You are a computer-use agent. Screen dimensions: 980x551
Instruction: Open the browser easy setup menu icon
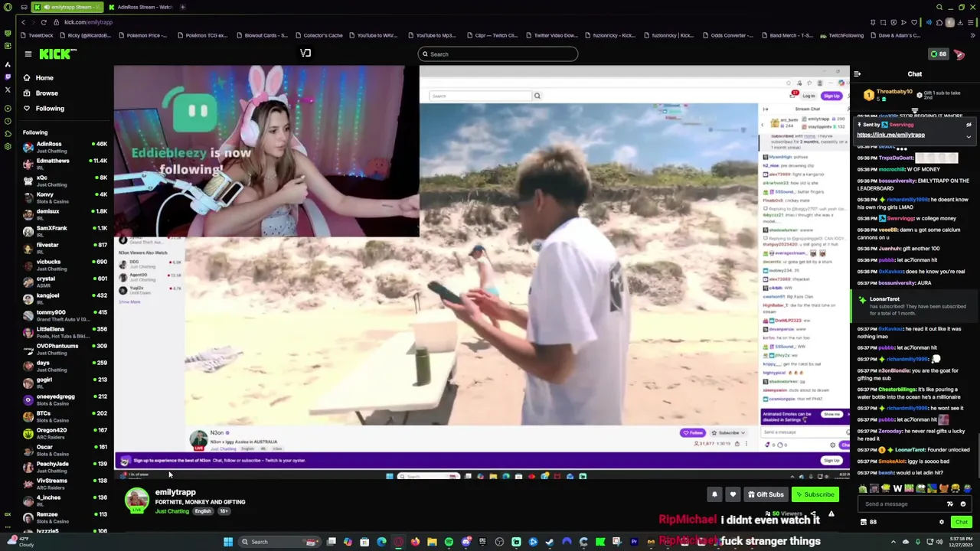coord(972,22)
